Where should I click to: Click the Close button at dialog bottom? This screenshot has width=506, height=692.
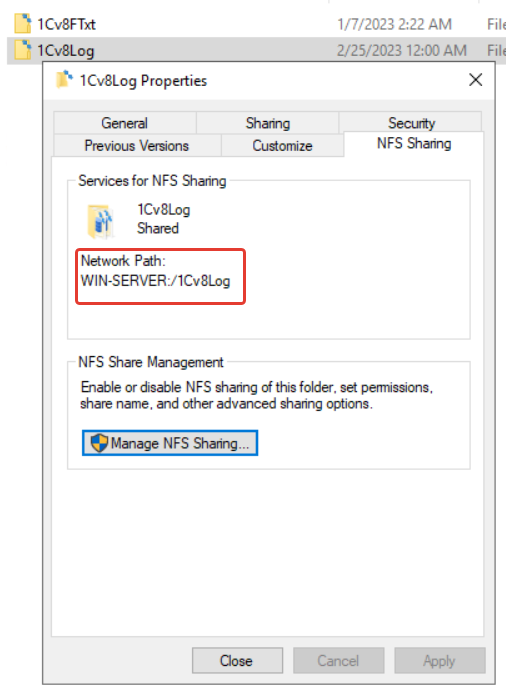237,660
